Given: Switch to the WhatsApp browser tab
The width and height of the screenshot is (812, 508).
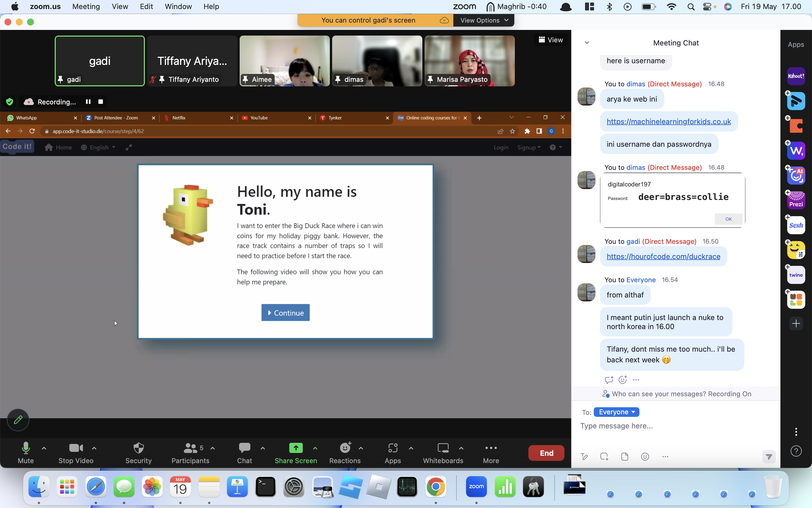Looking at the screenshot, I should click(42, 118).
